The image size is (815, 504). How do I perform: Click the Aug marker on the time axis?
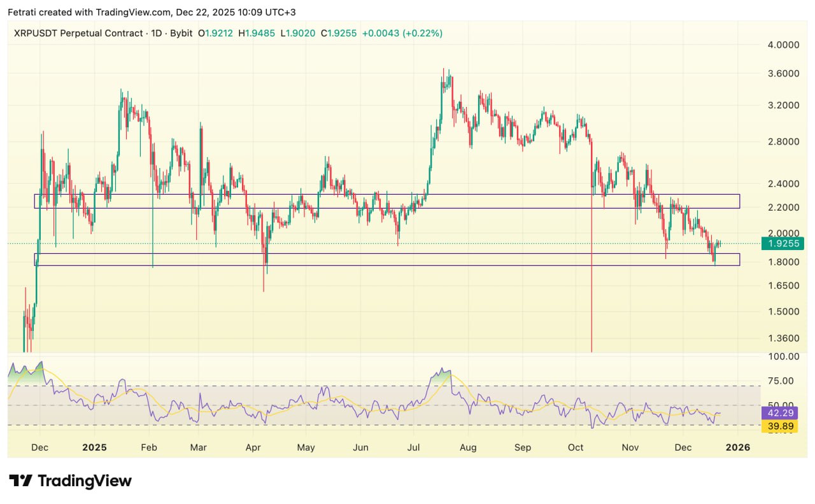click(468, 447)
